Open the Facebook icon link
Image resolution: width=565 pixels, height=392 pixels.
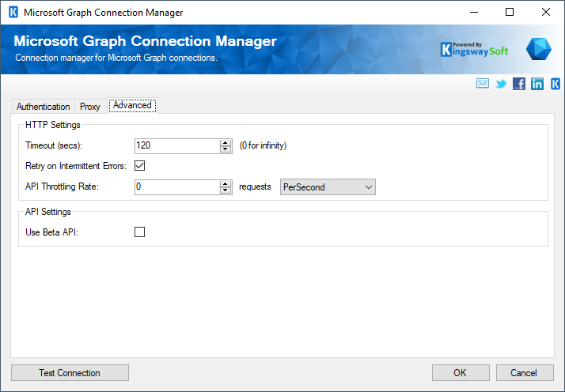click(x=519, y=84)
